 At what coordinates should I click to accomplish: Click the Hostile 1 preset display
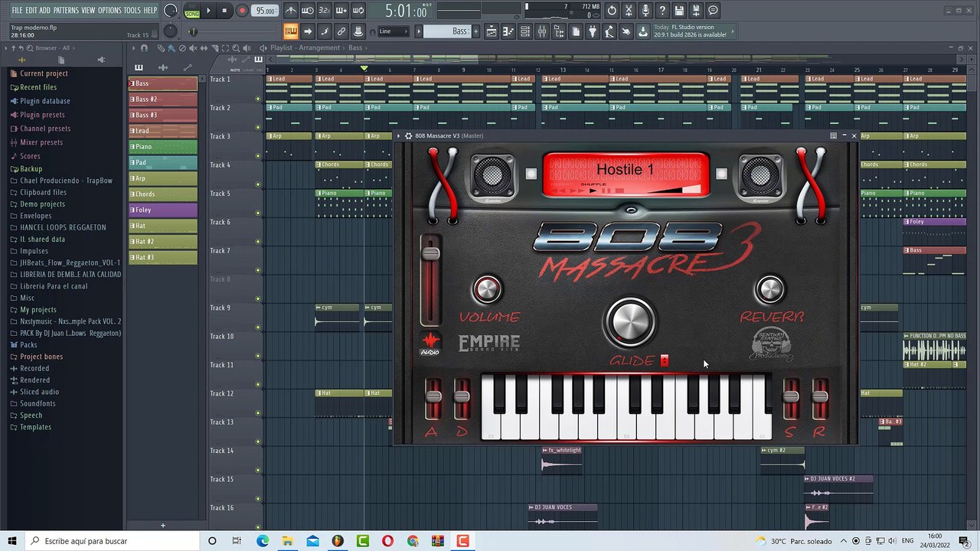point(625,174)
